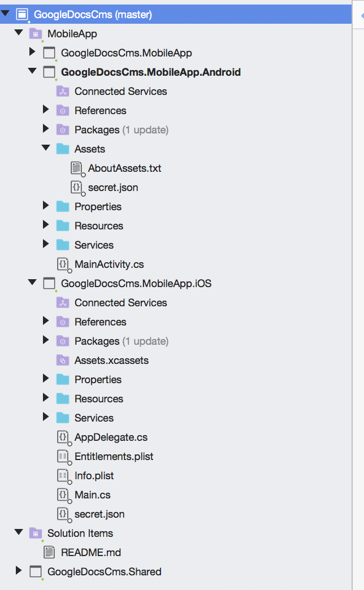Click the GoogleDocsCms.MobileApp project icon
364x590 pixels.
tap(49, 53)
